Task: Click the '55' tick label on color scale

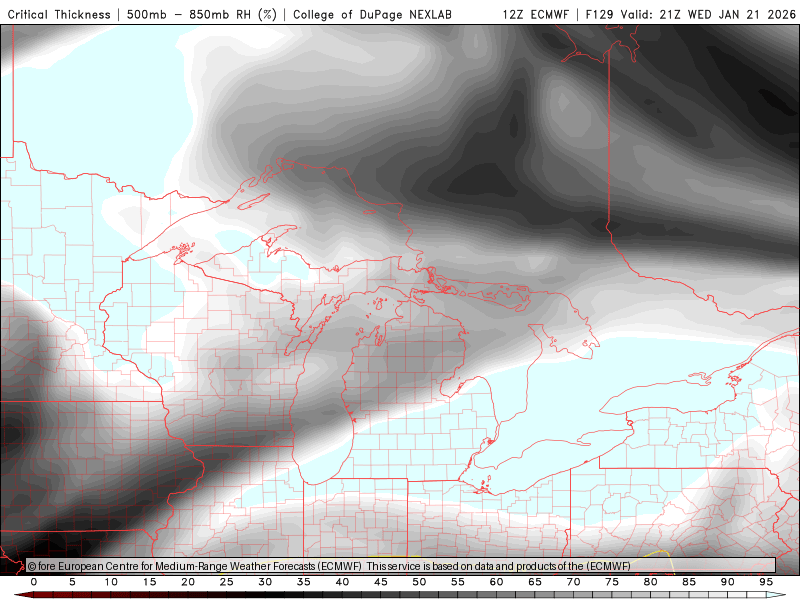Action: tap(458, 582)
